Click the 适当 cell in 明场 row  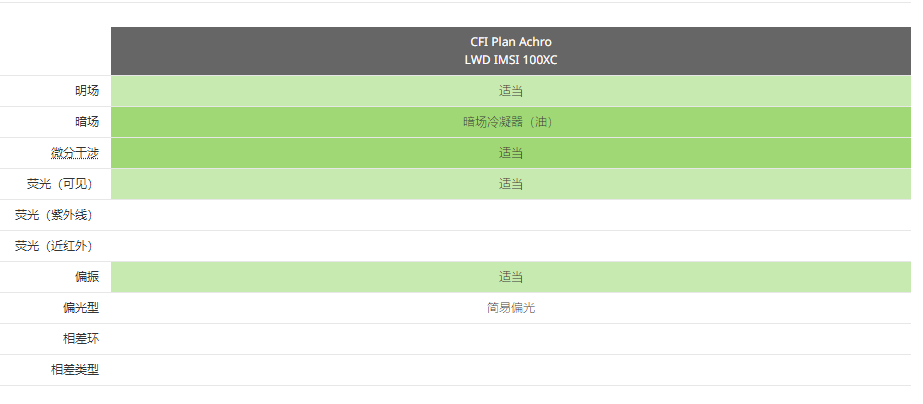(x=511, y=91)
